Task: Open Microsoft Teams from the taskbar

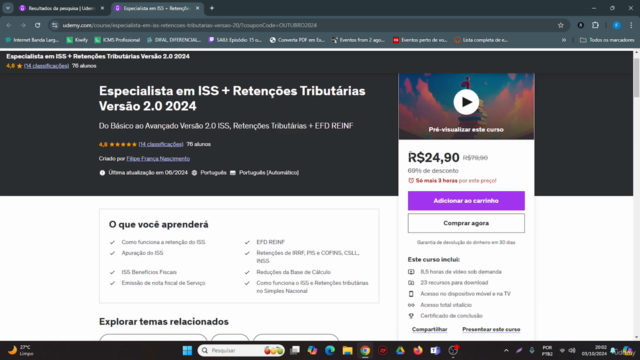Action: point(435,350)
